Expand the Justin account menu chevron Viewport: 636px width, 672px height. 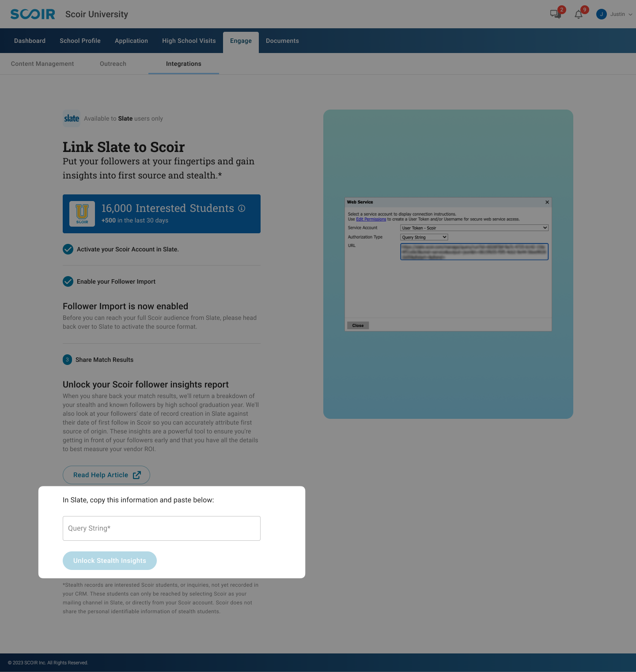pos(630,15)
